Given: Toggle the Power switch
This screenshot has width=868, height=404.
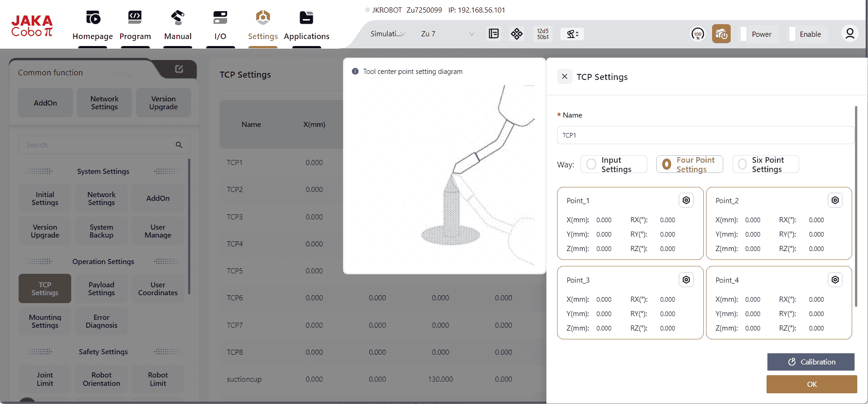Looking at the screenshot, I should (x=744, y=34).
